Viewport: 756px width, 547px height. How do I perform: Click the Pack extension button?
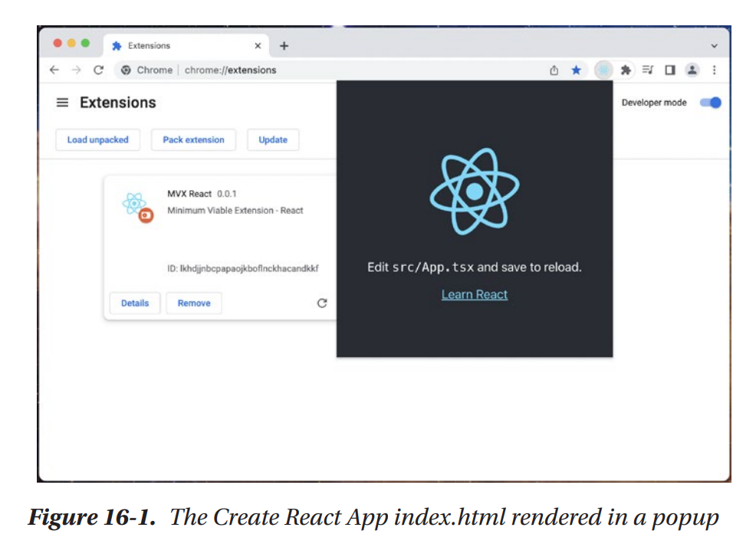coord(193,140)
